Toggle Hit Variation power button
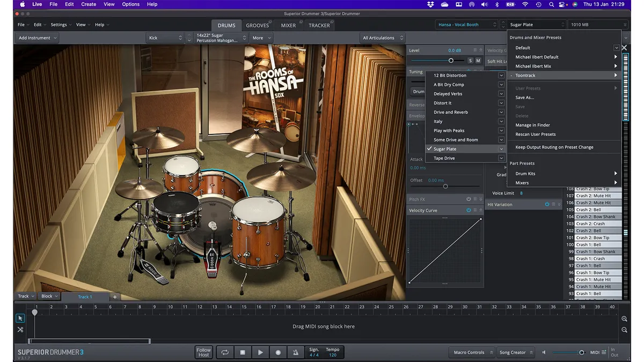Image resolution: width=644 pixels, height=362 pixels. (x=547, y=204)
